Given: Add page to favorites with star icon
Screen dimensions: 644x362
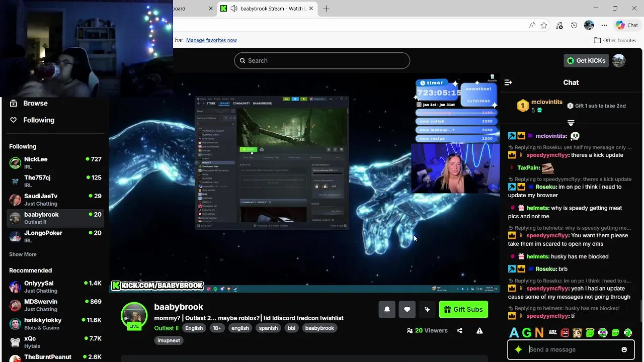Looking at the screenshot, I should click(544, 25).
